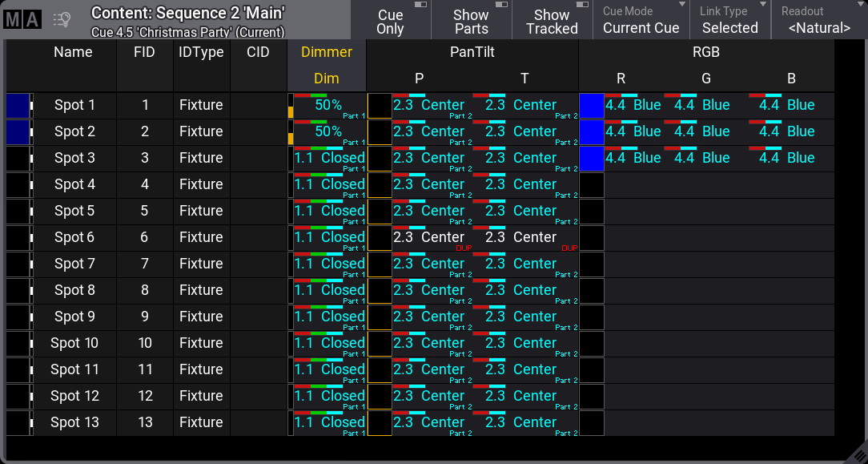Click the RGB feature group header
This screenshot has height=464, width=868.
click(705, 52)
